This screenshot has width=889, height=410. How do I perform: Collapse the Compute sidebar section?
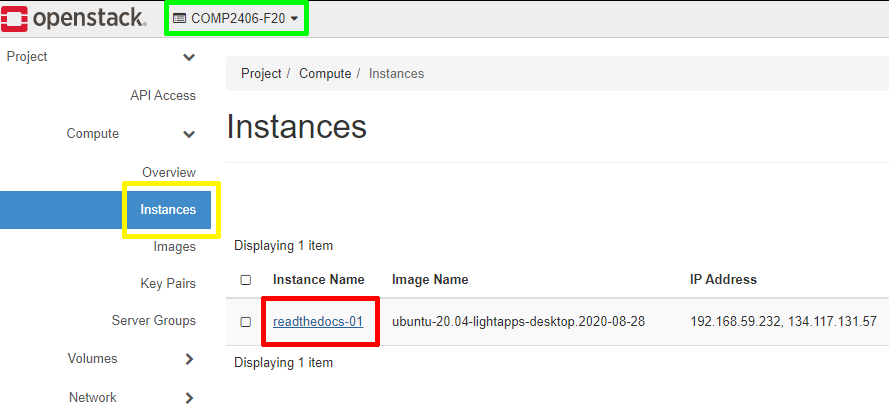(x=189, y=134)
